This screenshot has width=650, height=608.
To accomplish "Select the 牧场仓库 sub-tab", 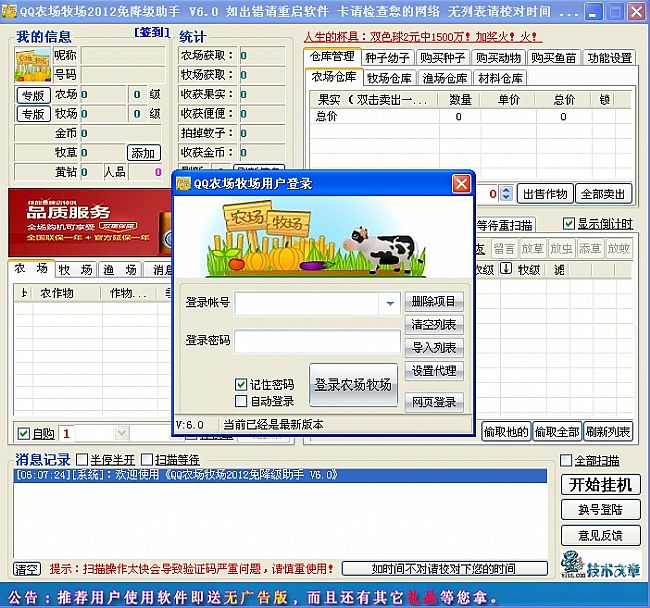I will click(389, 78).
